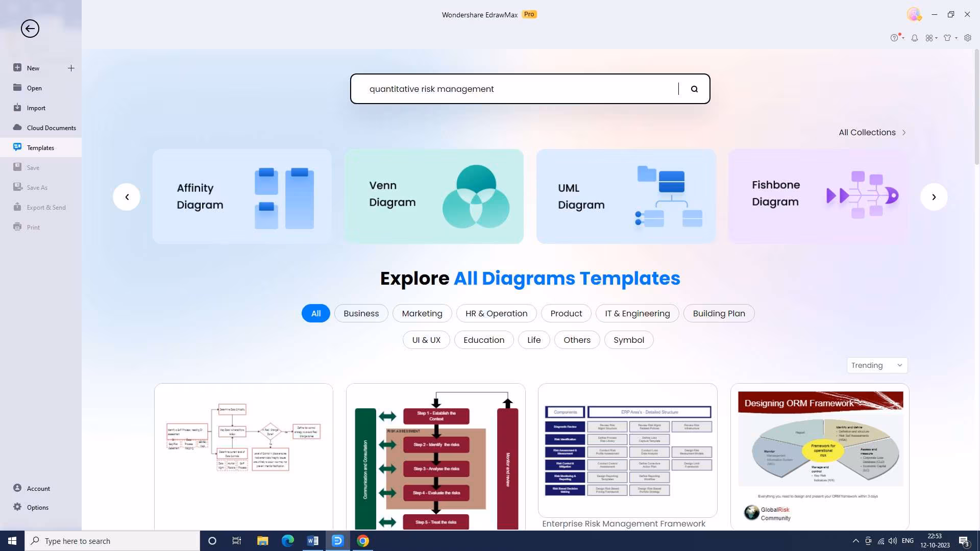Click the plus icon beside New
Screen dimensions: 980x551
[x=71, y=68]
